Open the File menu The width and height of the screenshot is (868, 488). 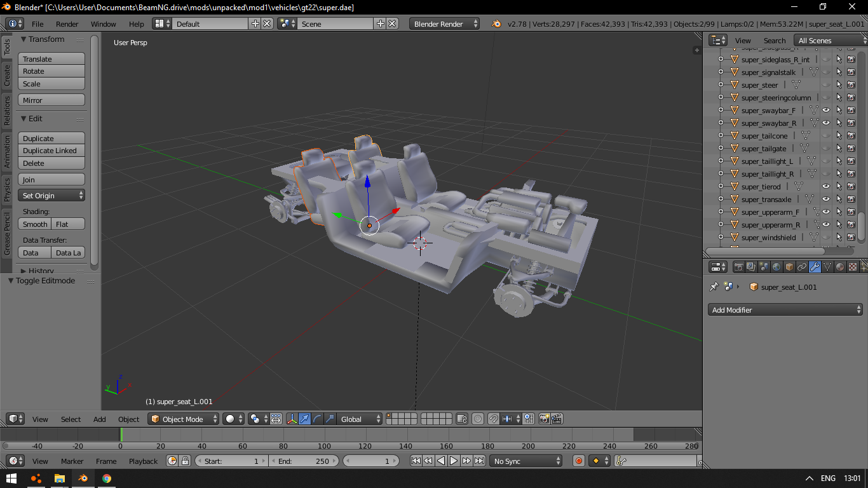click(37, 24)
